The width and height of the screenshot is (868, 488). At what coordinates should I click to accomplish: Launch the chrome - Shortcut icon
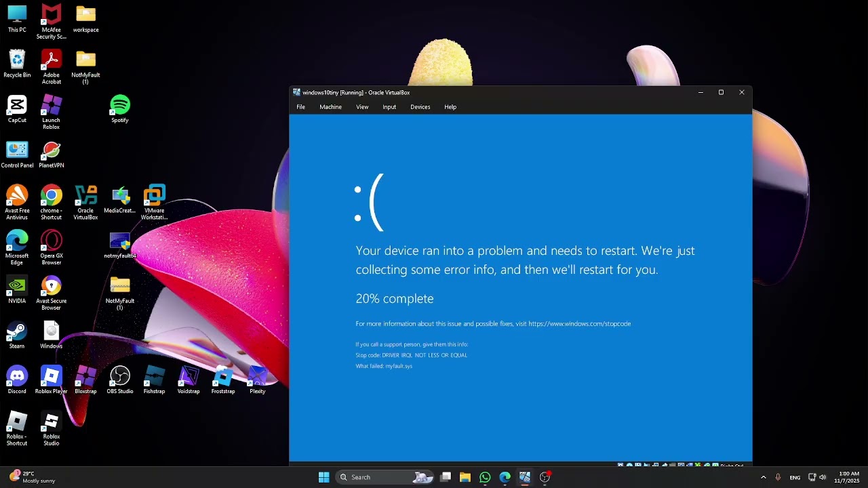[x=51, y=203]
